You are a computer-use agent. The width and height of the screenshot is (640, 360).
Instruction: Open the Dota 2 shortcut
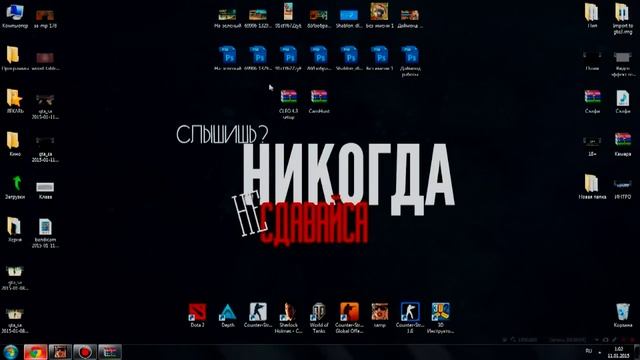coord(197,315)
